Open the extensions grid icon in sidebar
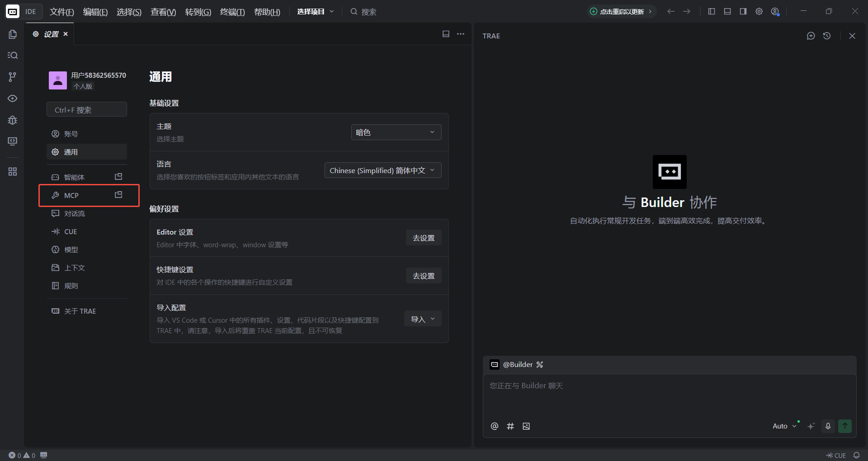The width and height of the screenshot is (868, 461). [12, 172]
